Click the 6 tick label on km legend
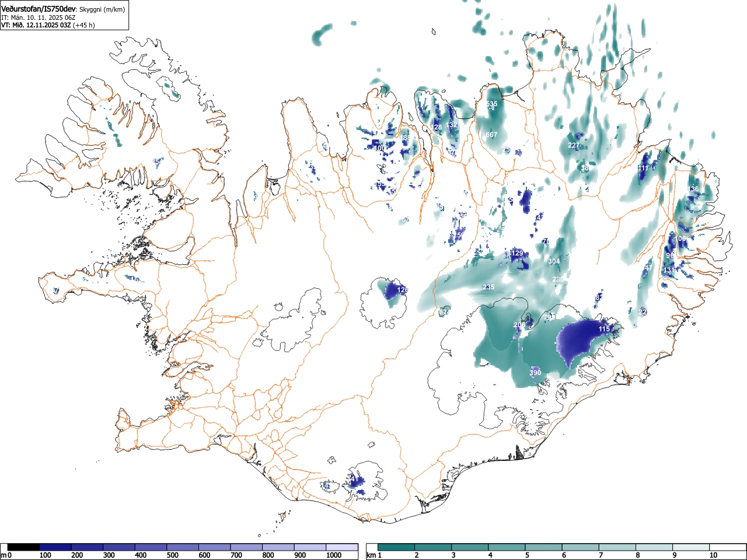747x560 pixels. (564, 555)
